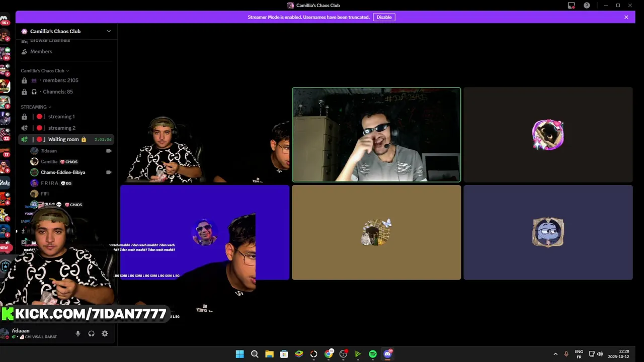Click camera icon next to Chams-Eddine-Bibiya
This screenshot has width=644, height=362.
tap(109, 172)
